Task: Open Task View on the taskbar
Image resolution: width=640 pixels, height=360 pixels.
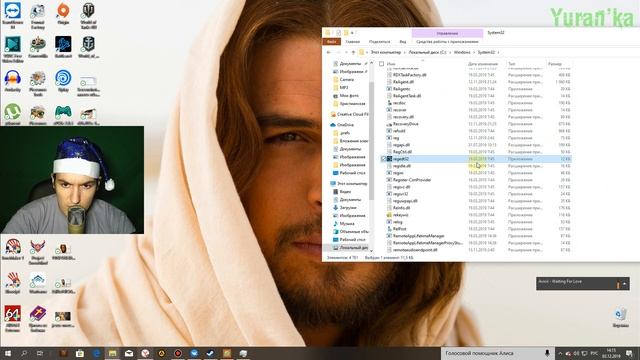Action: (40, 353)
